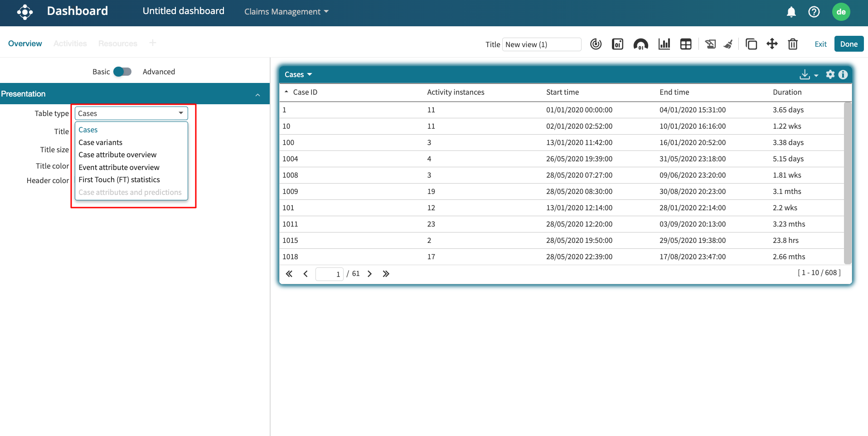Open the Table type combo box

[x=131, y=113]
